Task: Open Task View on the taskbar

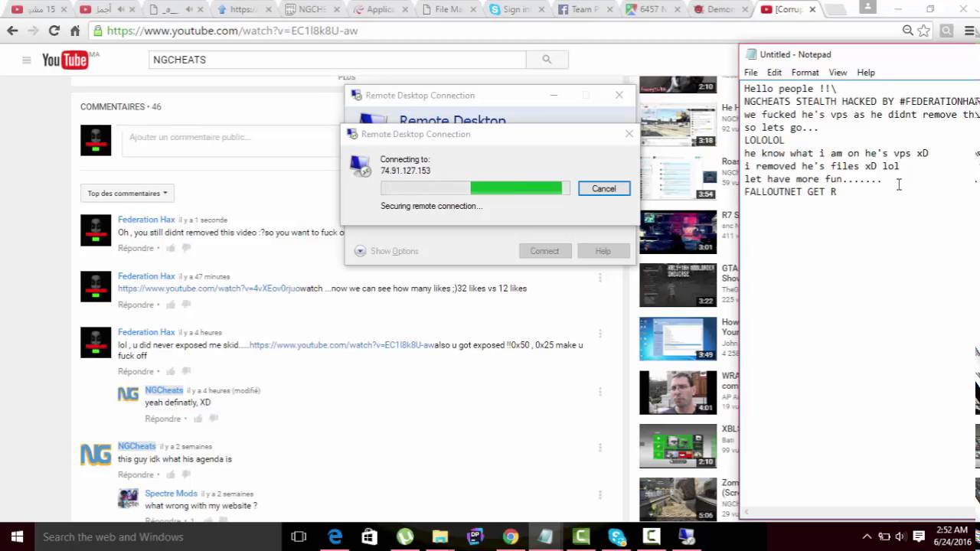Action: click(299, 536)
